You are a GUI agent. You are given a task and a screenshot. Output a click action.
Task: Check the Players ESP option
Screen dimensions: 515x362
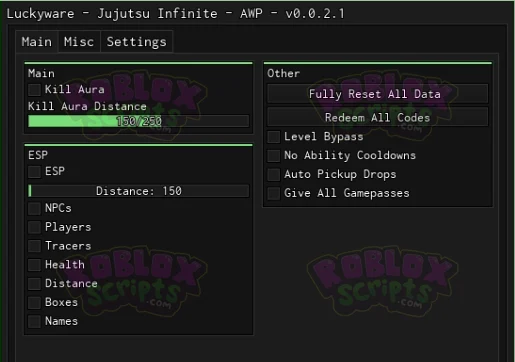[34, 227]
